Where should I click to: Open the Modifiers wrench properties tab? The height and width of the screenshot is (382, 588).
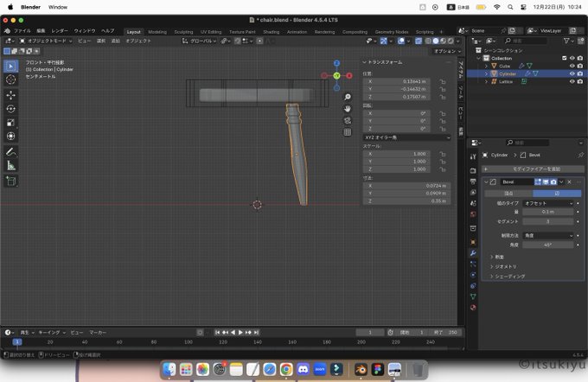tap(473, 253)
